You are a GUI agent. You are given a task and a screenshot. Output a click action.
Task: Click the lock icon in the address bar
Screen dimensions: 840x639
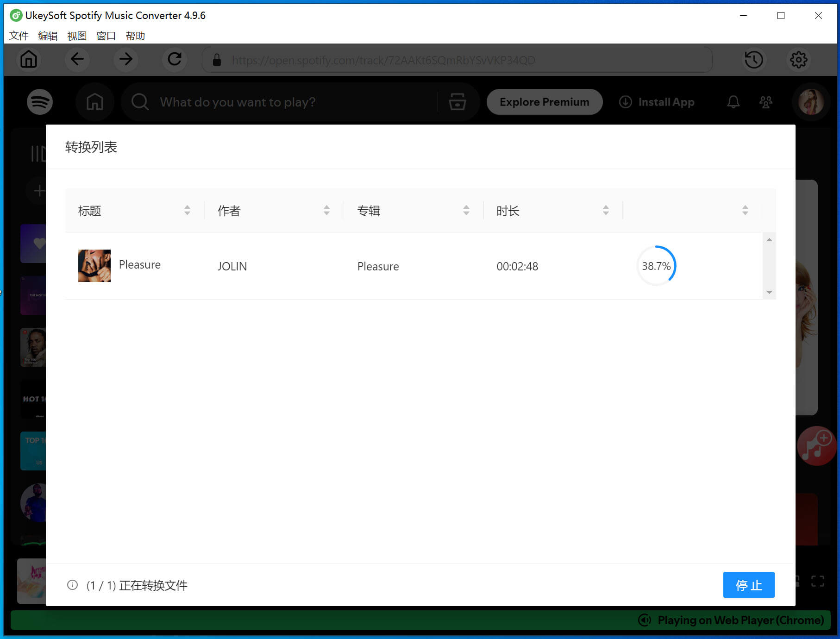pyautogui.click(x=216, y=60)
